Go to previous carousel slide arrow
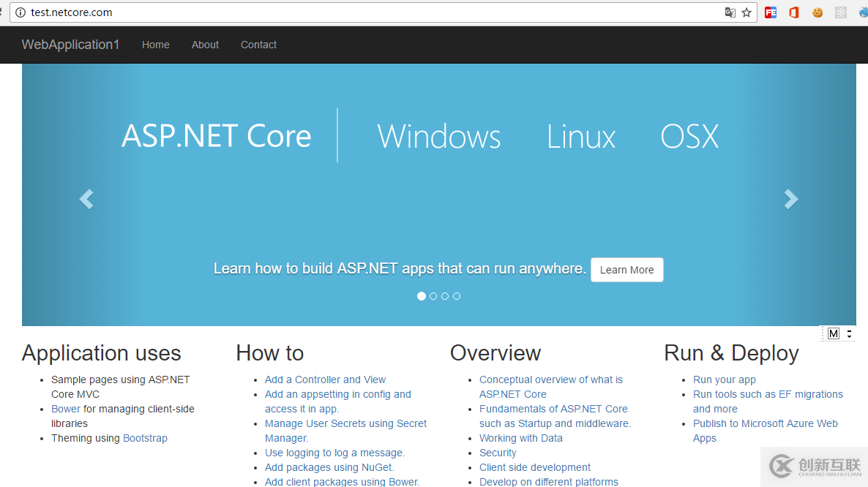868x487 pixels. pos(86,199)
